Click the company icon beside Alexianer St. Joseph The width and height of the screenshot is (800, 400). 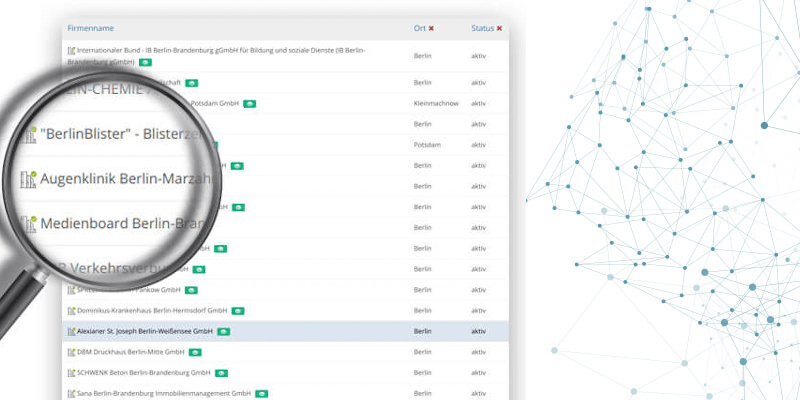pyautogui.click(x=71, y=331)
